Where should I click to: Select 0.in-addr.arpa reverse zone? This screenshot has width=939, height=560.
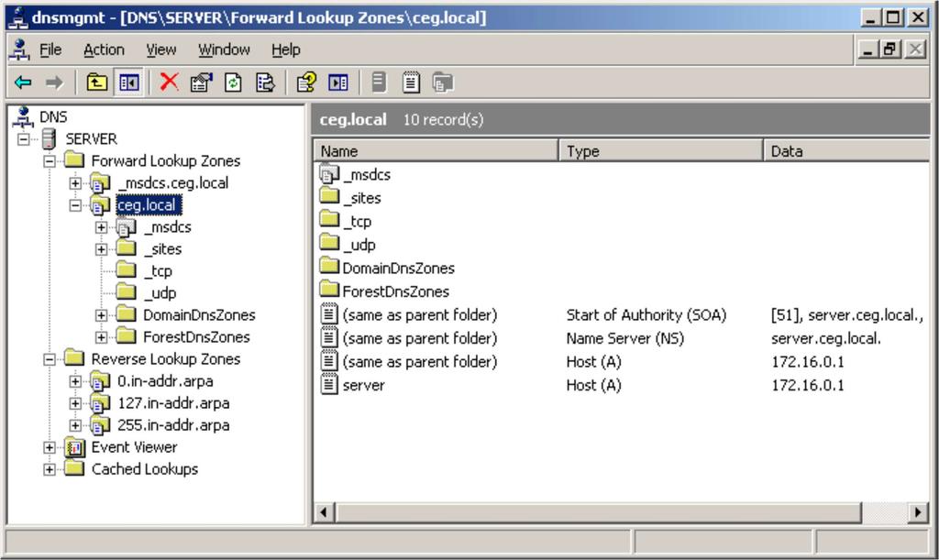(x=165, y=381)
